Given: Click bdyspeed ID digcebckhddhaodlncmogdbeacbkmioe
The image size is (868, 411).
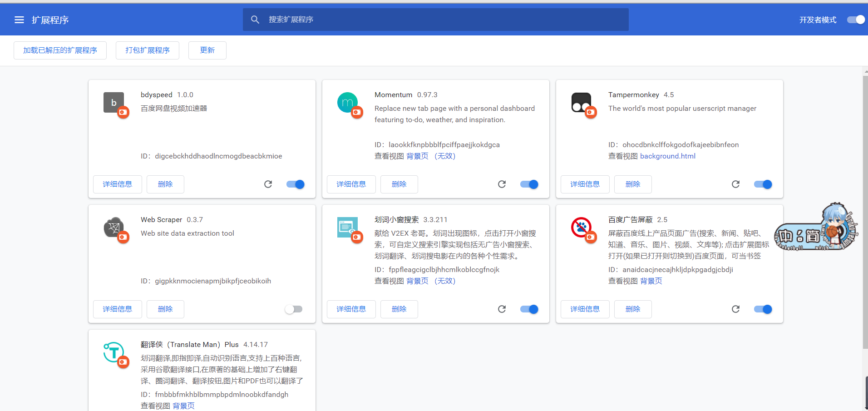Looking at the screenshot, I should (x=218, y=156).
